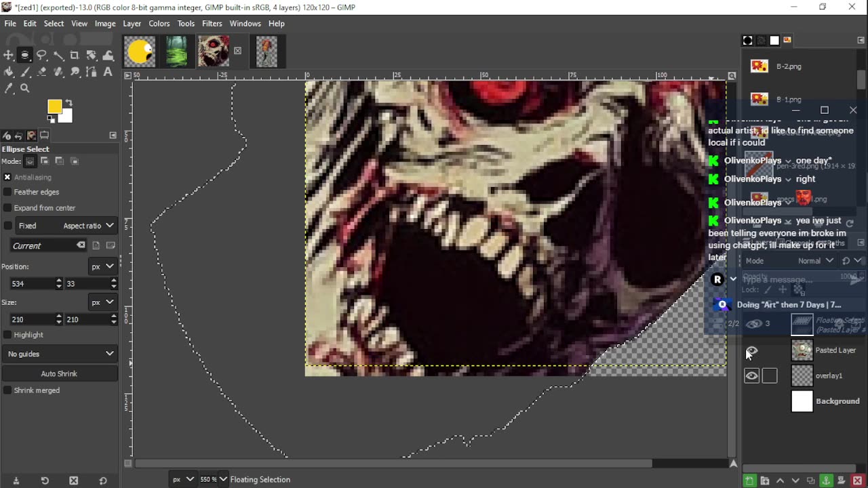Select the Zoom magnifier tool
The width and height of the screenshot is (868, 488).
[25, 88]
